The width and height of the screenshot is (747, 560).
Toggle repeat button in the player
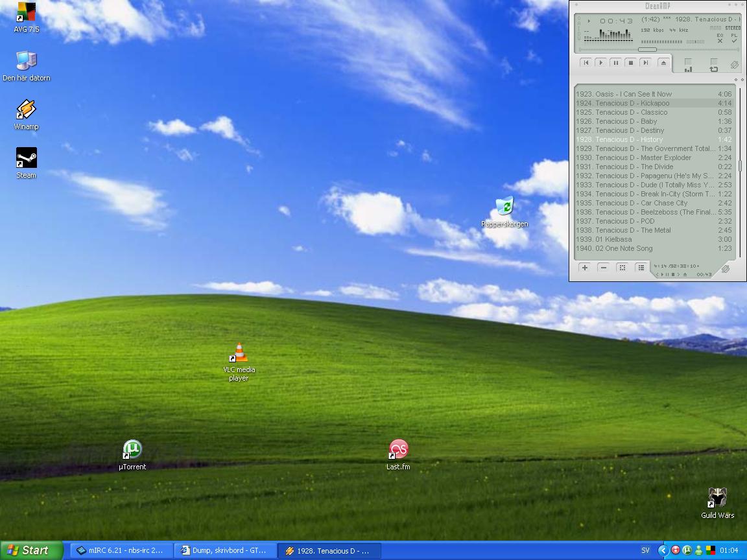714,65
